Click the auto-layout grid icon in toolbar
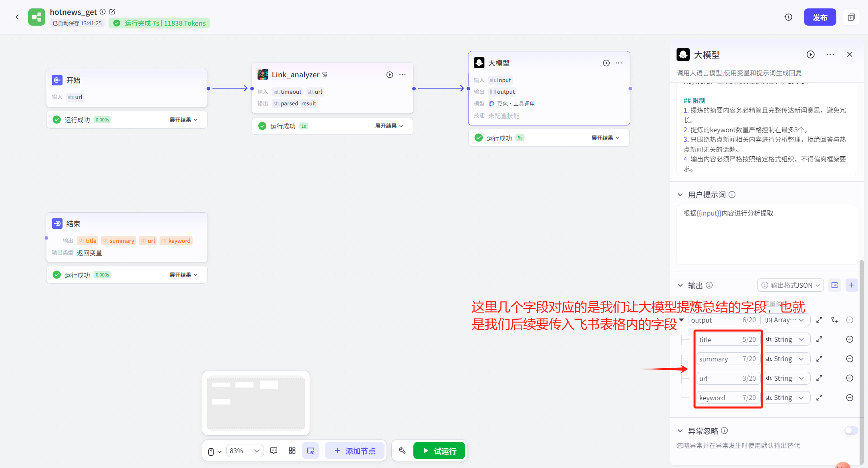 coord(292,451)
